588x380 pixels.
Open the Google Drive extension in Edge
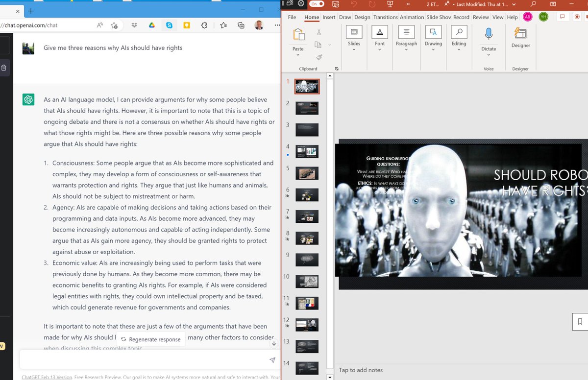(x=152, y=25)
